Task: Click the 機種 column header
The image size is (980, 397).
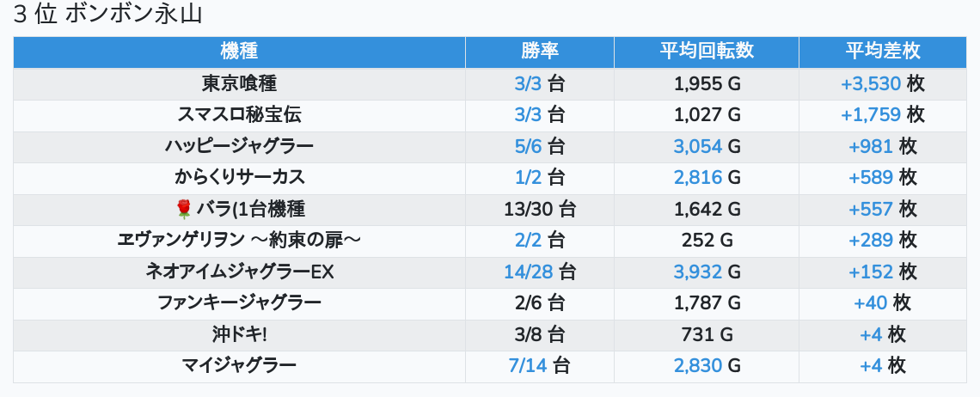Action: click(239, 52)
